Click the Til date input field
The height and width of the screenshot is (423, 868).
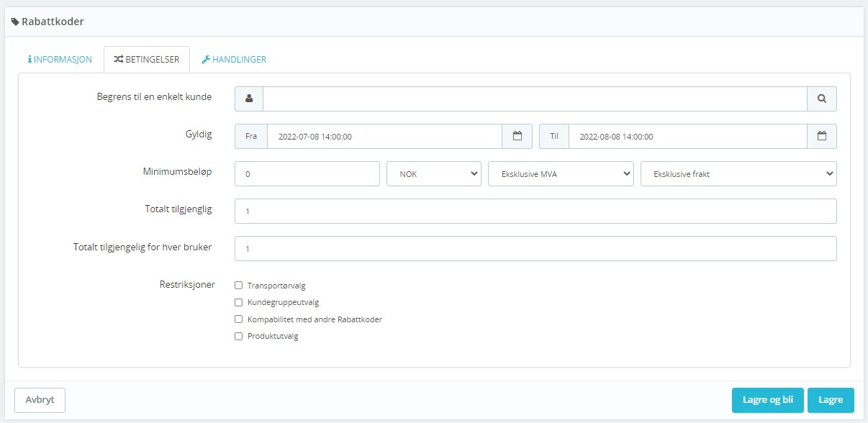click(x=687, y=136)
